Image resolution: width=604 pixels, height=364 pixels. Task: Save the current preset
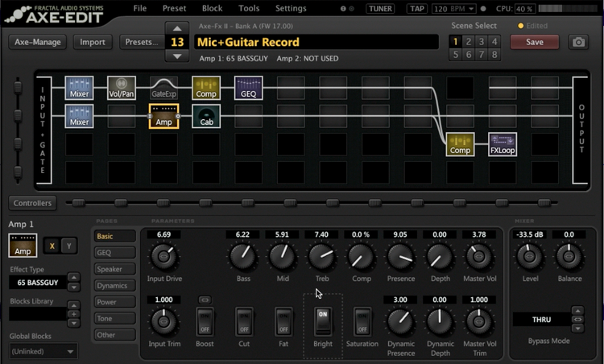534,42
